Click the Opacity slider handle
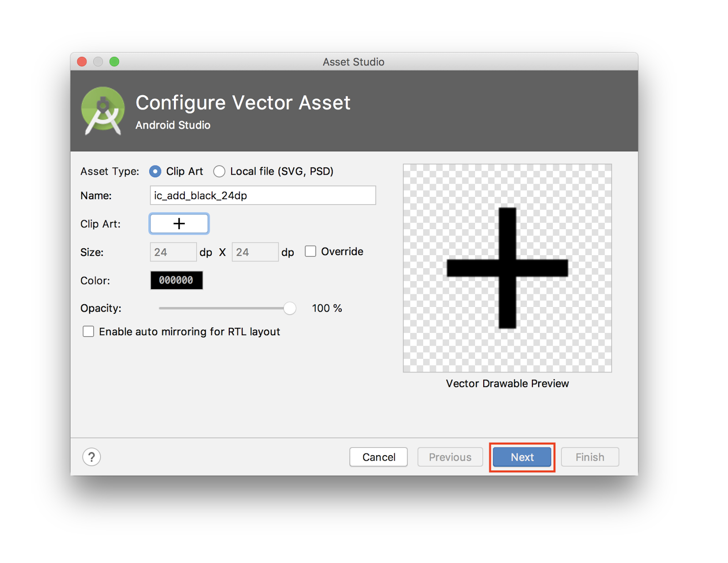The height and width of the screenshot is (563, 728). click(289, 308)
